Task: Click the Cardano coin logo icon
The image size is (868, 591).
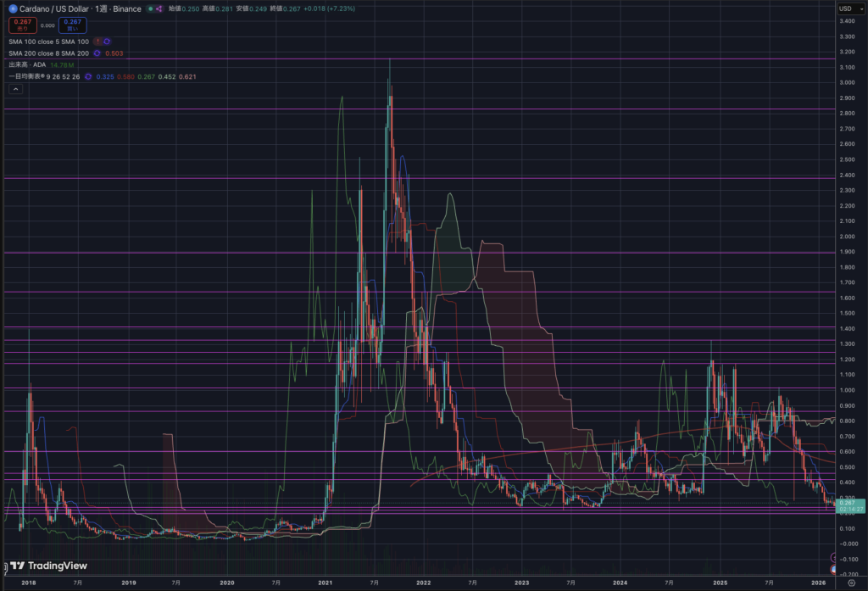Action: click(x=12, y=8)
